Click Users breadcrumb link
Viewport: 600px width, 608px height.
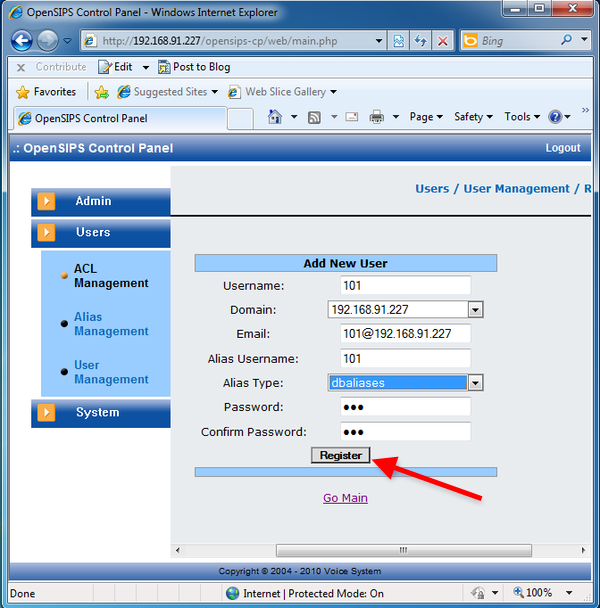tap(432, 189)
